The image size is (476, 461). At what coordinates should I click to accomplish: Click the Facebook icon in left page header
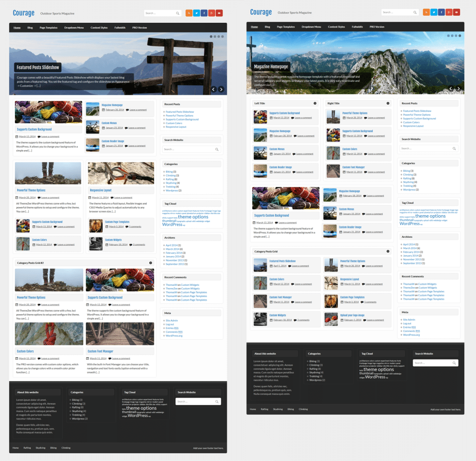pos(204,13)
